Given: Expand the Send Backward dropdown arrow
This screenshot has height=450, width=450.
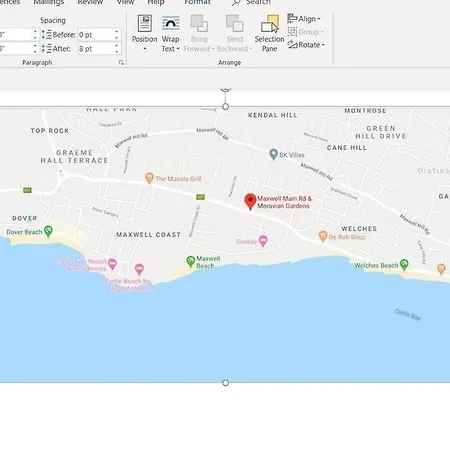Looking at the screenshot, I should tap(251, 49).
